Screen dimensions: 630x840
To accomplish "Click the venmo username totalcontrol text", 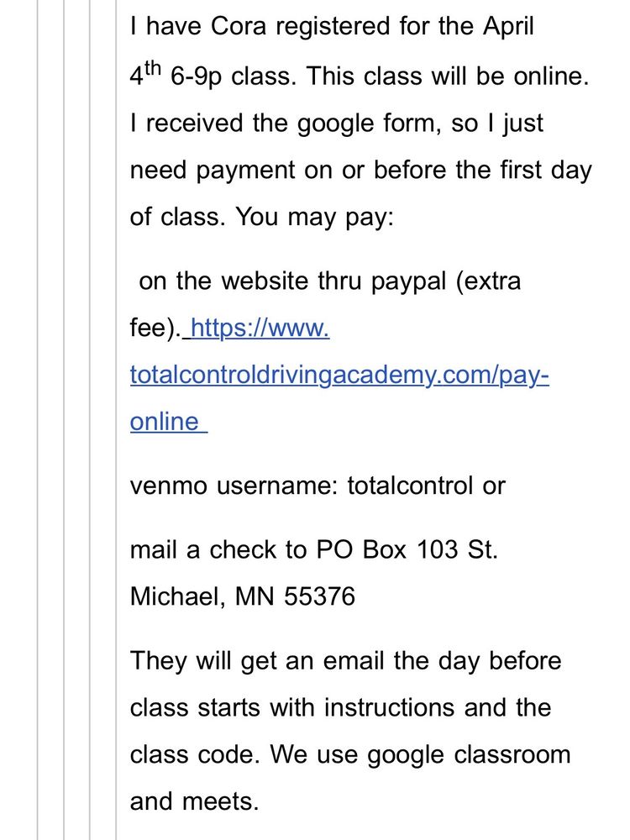I will (410, 486).
